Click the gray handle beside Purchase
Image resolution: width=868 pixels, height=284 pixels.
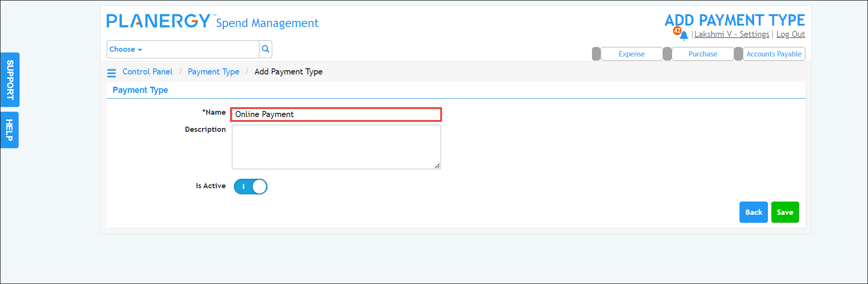coord(667,54)
